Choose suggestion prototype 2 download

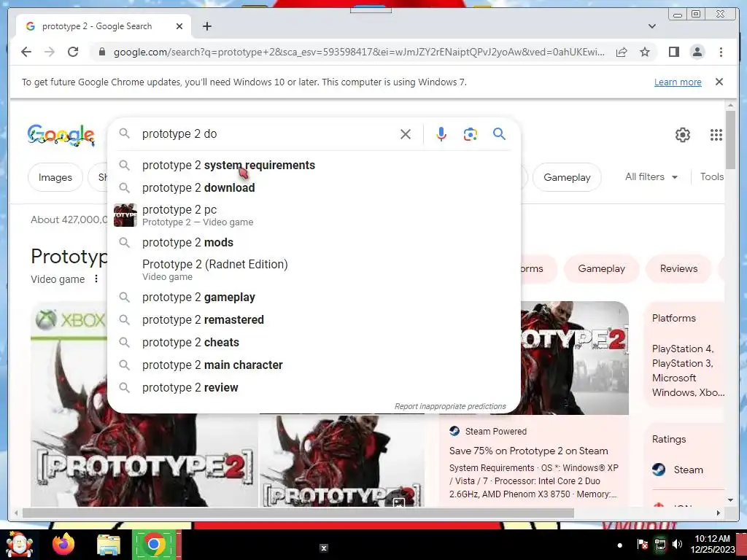click(314, 187)
